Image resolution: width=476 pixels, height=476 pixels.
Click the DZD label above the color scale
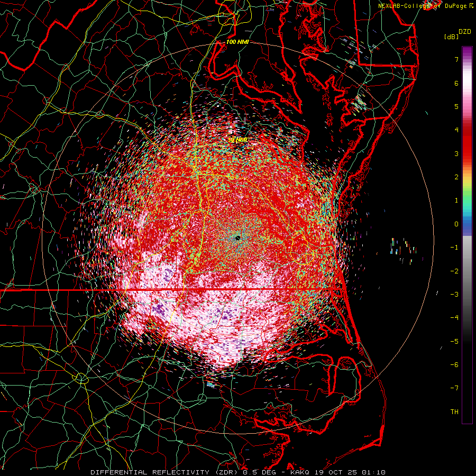click(465, 32)
